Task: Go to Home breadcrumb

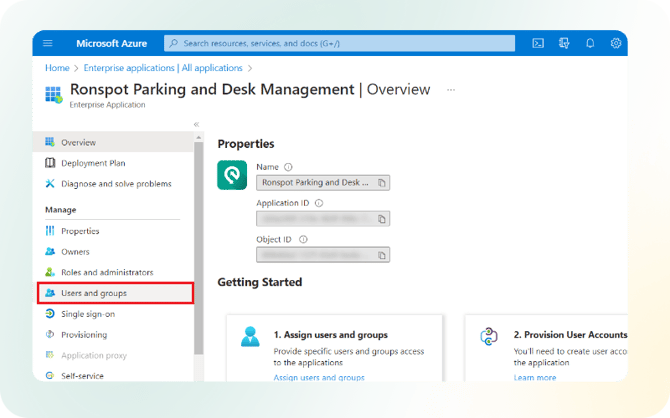Action: pos(57,68)
